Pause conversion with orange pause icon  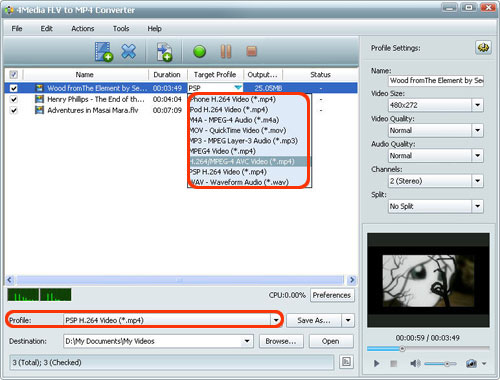pyautogui.click(x=226, y=51)
